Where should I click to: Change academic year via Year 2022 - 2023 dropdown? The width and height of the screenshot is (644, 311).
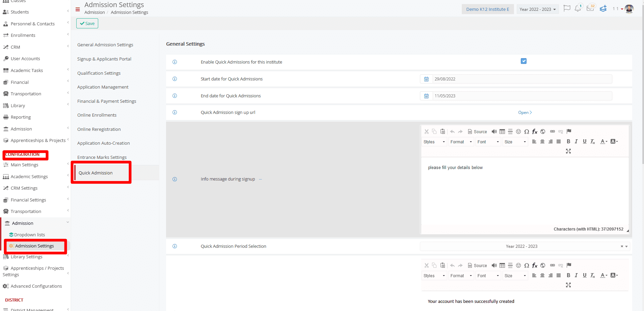[x=538, y=9]
